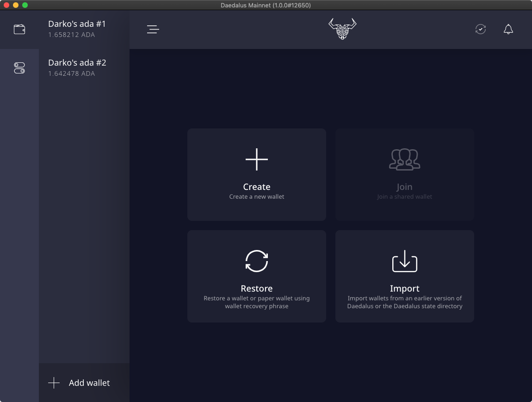Open notifications with the bell icon

[x=508, y=30]
